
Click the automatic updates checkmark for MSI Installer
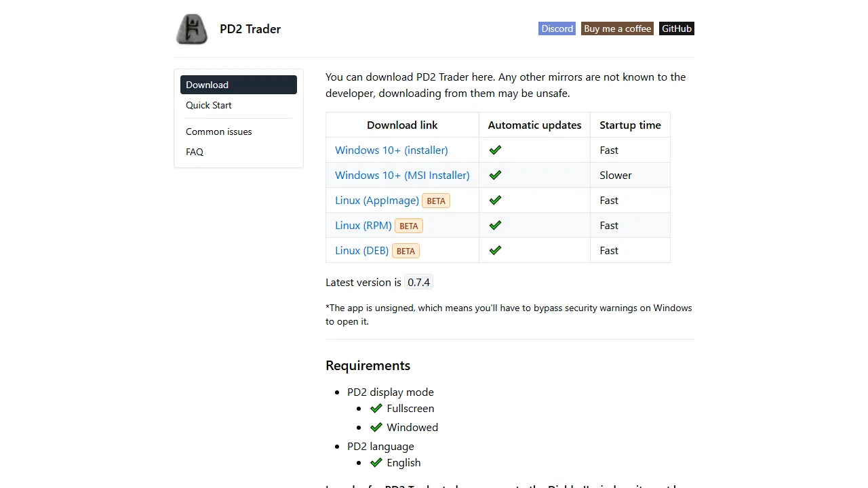point(495,174)
